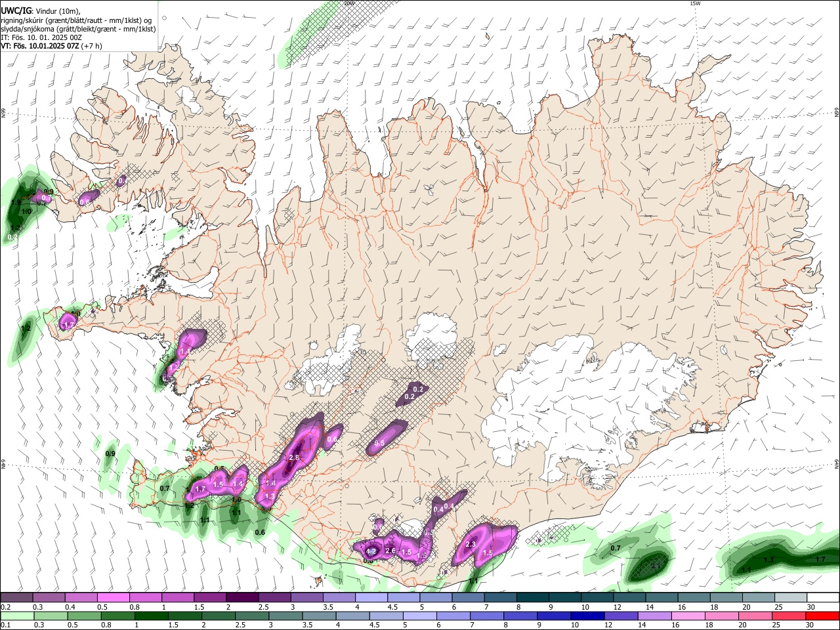This screenshot has width=840, height=630.
Task: Select the deep blue 10 swatch in rain legend
Action: point(588,616)
